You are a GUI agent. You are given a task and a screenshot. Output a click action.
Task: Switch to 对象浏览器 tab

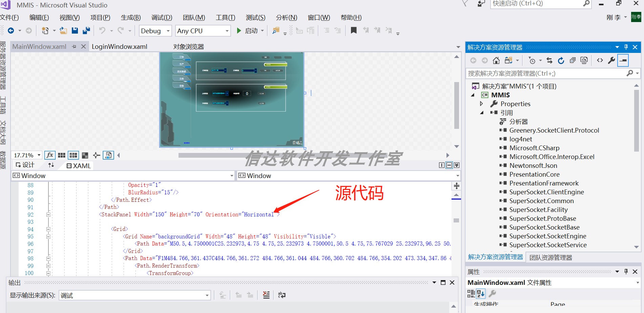click(x=189, y=46)
